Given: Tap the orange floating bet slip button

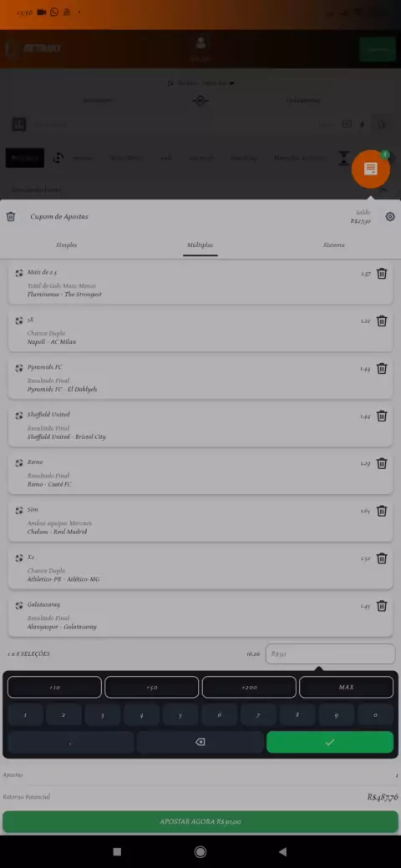Looking at the screenshot, I should tap(371, 169).
